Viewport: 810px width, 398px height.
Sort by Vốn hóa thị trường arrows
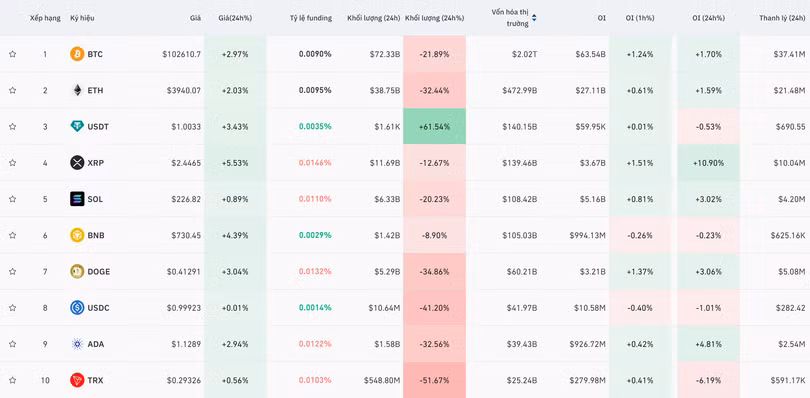tap(534, 18)
